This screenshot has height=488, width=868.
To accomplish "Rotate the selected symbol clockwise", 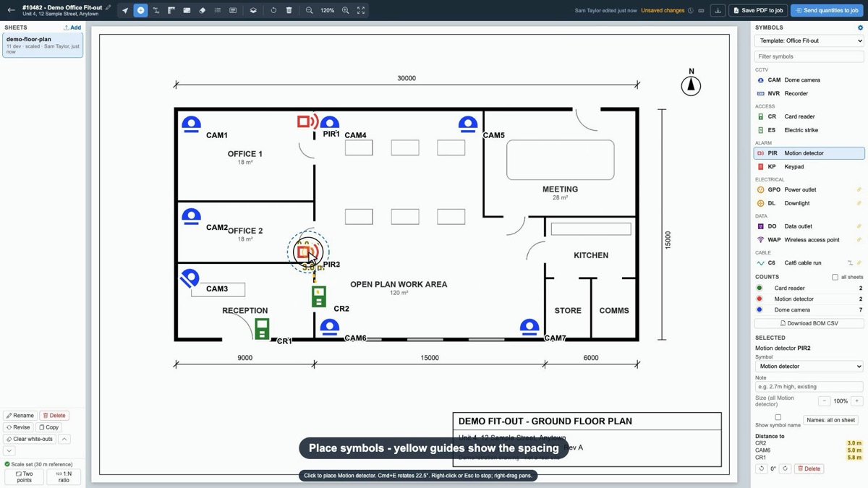I will (785, 468).
